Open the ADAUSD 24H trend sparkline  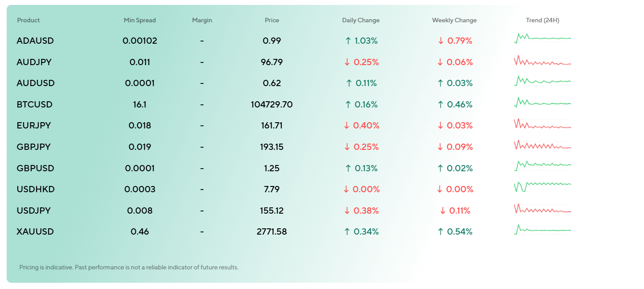pos(542,38)
